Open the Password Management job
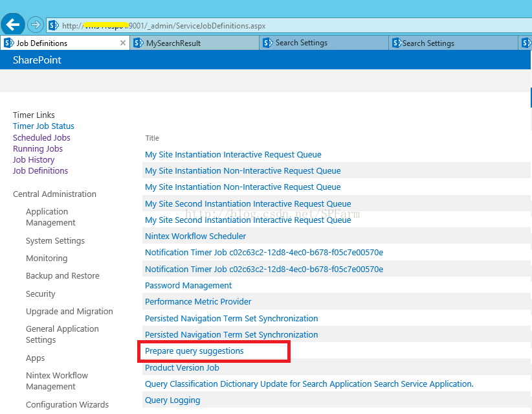 pyautogui.click(x=188, y=286)
